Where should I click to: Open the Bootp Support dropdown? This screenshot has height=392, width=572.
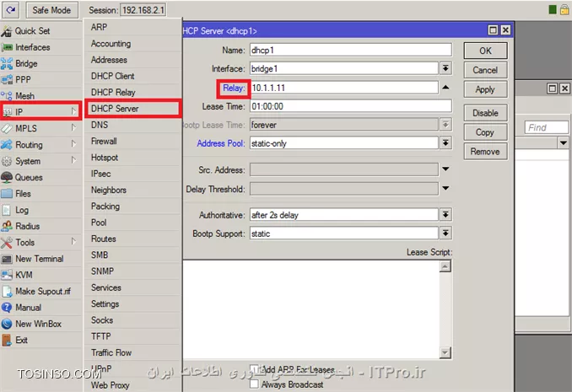445,233
